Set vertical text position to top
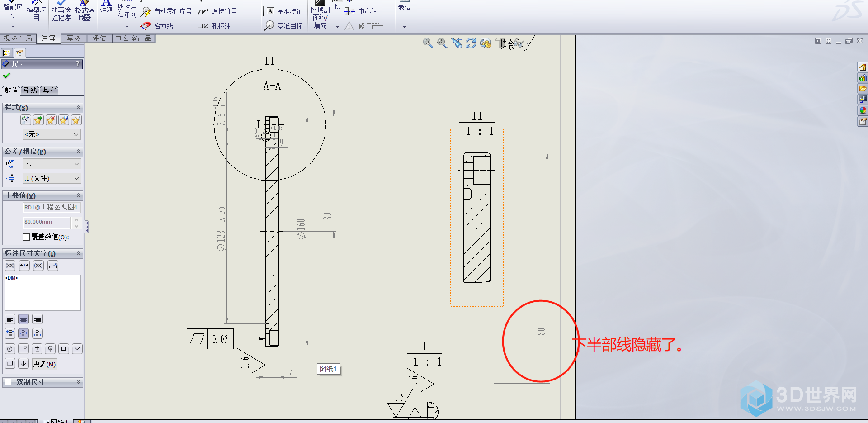 [10, 333]
